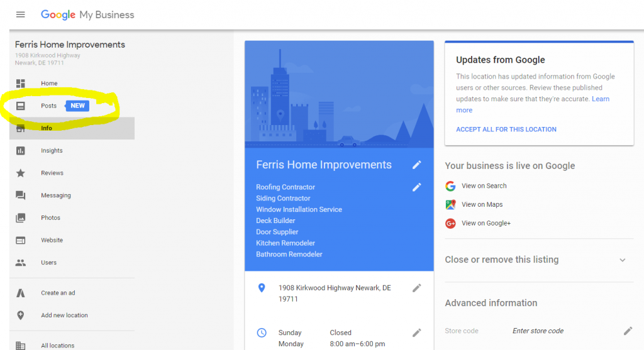The image size is (644, 350).
Task: Click Accept All For This Location
Action: tap(506, 129)
